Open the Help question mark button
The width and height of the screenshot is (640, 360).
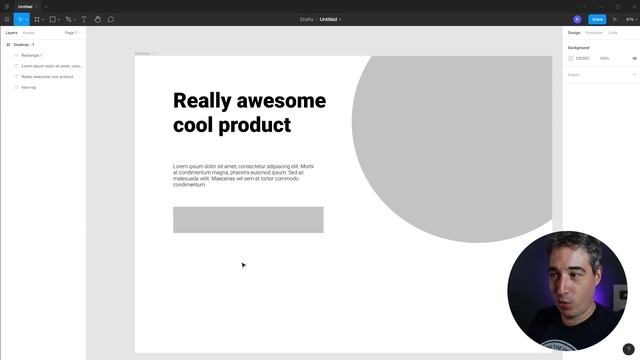point(629,349)
